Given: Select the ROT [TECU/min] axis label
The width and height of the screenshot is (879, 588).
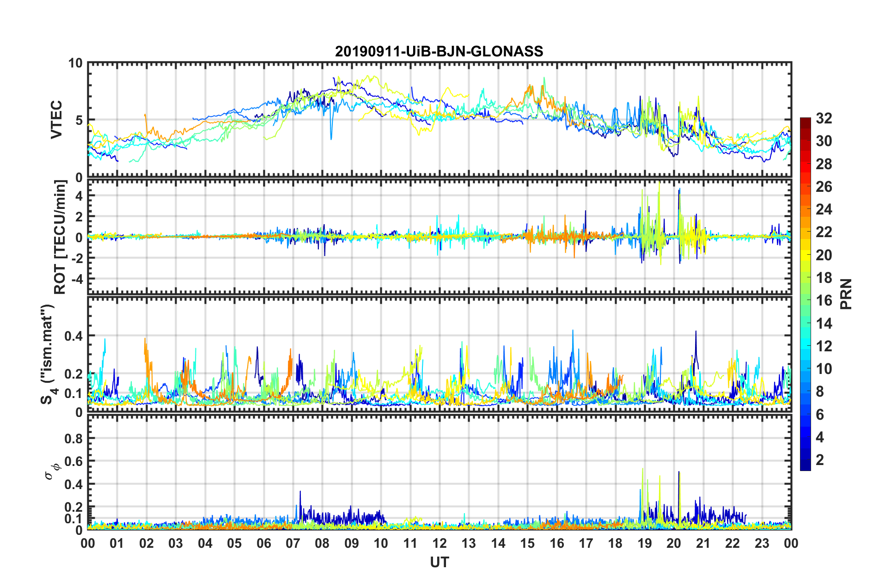Looking at the screenshot, I should point(60,237).
